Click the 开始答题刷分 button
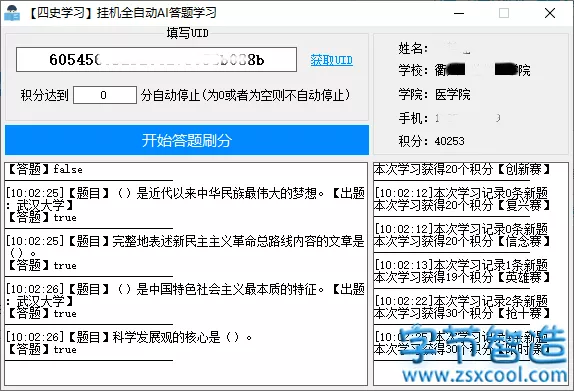The image size is (574, 391). click(x=187, y=140)
